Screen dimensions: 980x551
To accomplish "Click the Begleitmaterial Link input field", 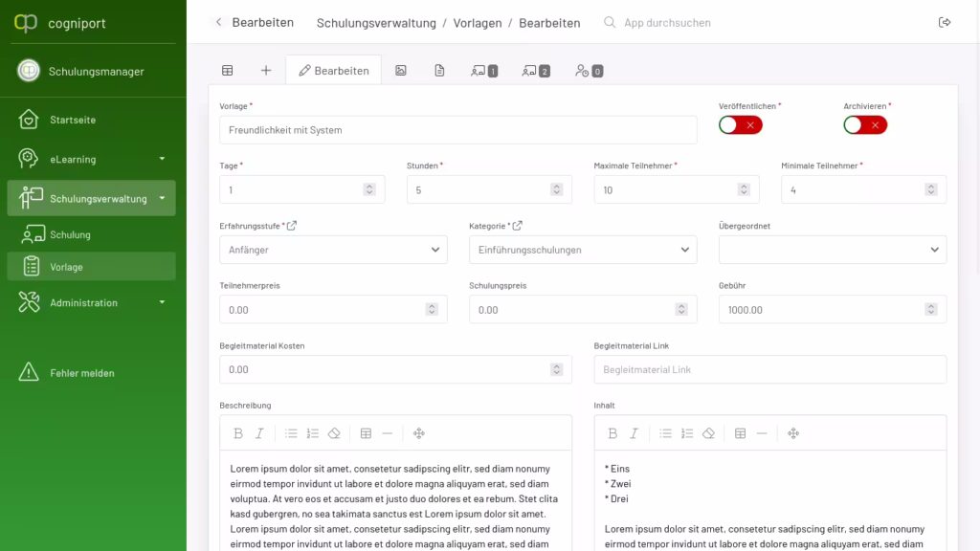I will (769, 369).
